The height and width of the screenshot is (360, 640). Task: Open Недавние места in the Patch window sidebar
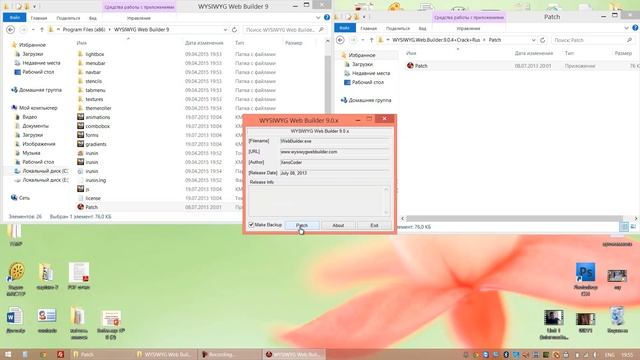(x=371, y=73)
